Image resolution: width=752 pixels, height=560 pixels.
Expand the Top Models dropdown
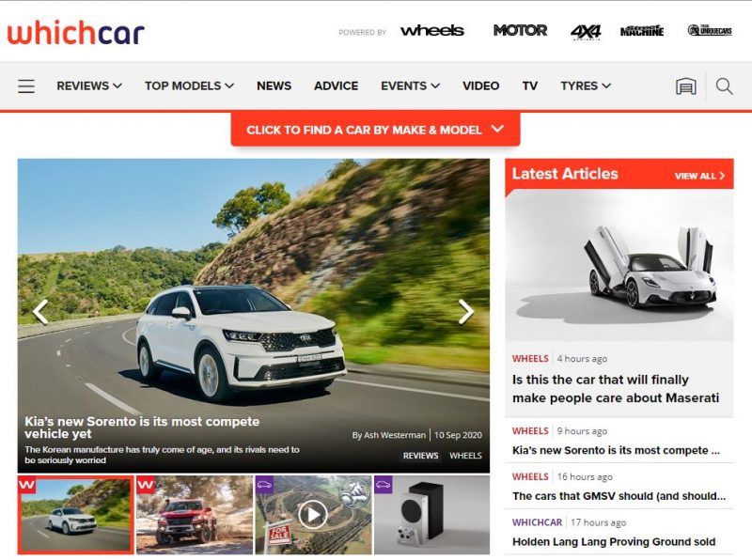coord(189,86)
